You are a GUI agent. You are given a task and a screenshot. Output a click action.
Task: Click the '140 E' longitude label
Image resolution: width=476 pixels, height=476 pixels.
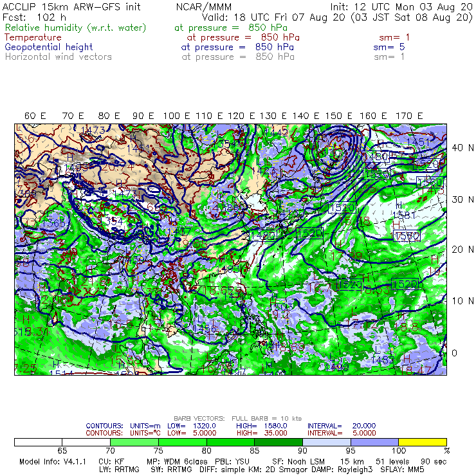coord(306,116)
